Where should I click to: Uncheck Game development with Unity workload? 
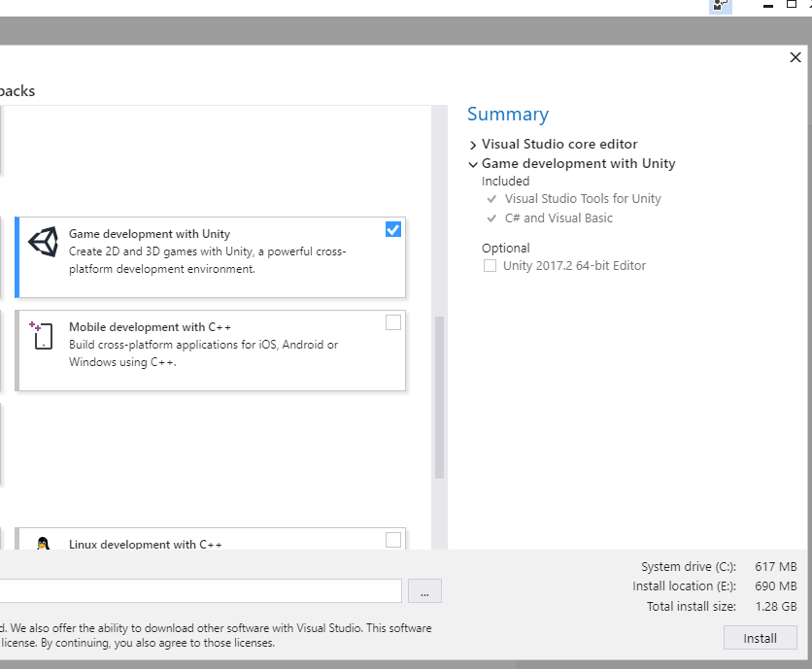click(x=393, y=229)
